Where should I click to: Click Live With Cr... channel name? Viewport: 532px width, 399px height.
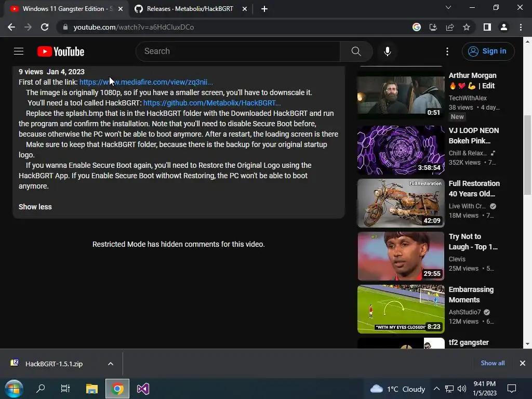coord(467,206)
